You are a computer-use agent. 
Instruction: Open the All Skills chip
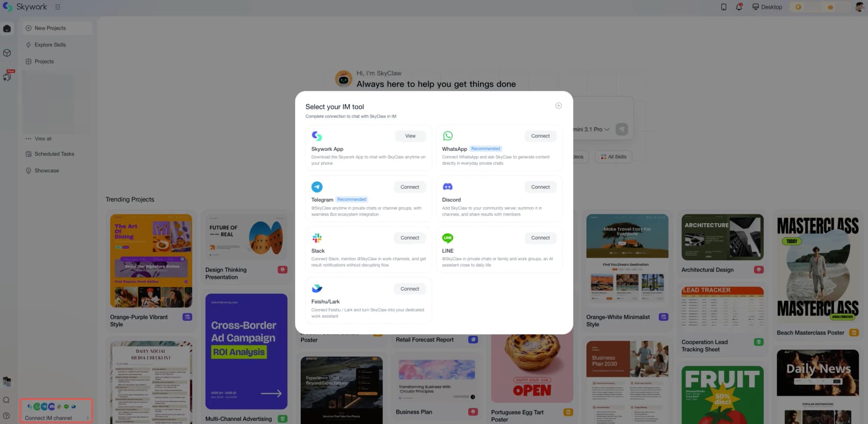pyautogui.click(x=613, y=157)
